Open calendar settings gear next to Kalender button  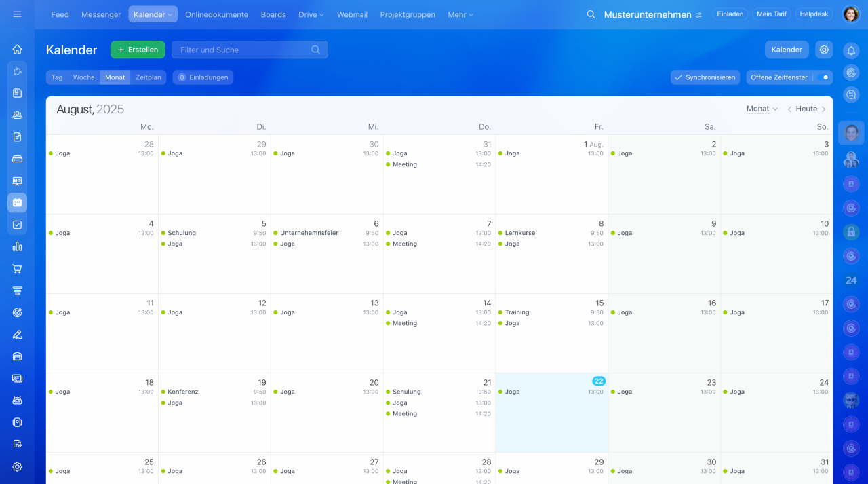click(x=824, y=50)
